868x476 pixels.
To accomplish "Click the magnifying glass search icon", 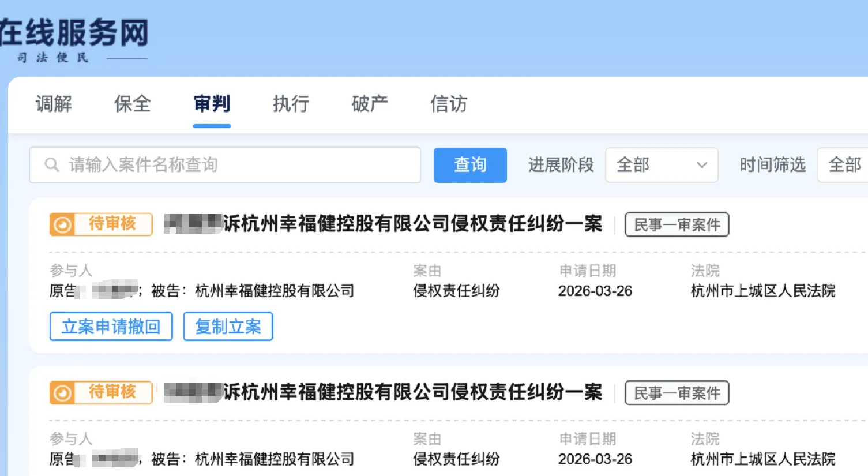I will 52,165.
